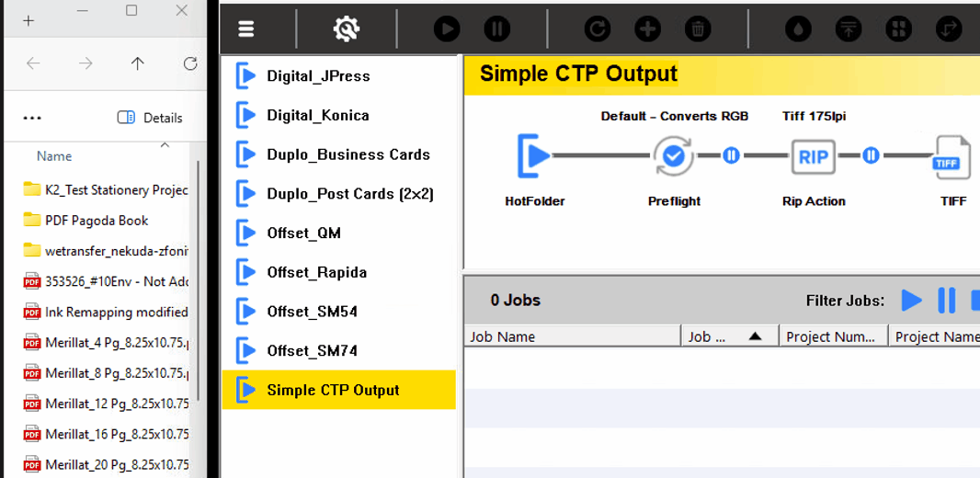Viewport: 980px width, 478px height.
Task: Go up one folder in File Explorer
Action: (x=138, y=63)
